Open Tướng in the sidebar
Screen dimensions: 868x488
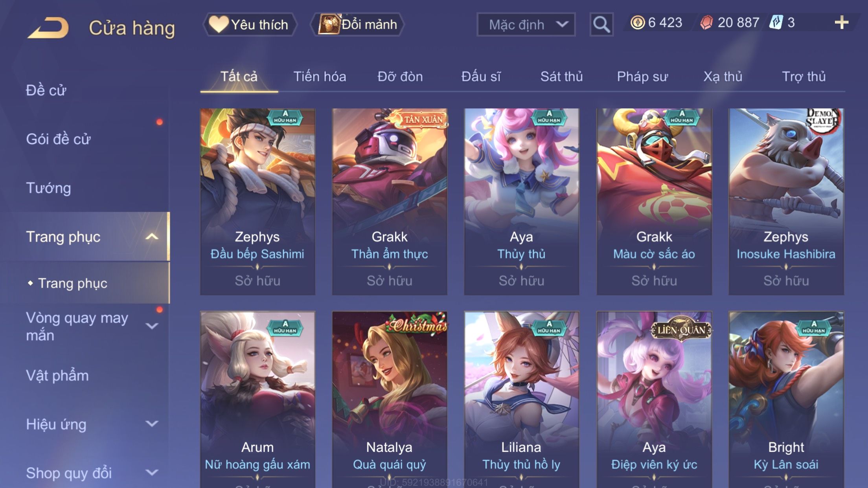(48, 188)
